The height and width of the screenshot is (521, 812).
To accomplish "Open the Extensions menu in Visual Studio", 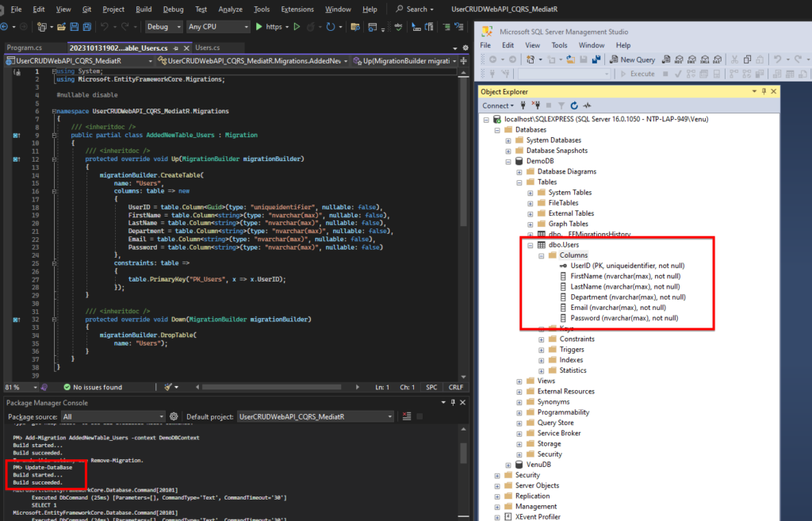I will 297,10.
